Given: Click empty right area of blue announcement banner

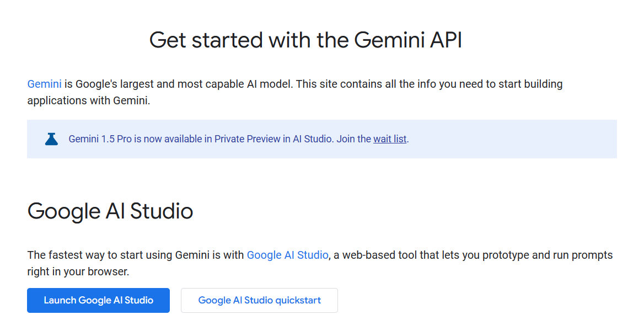Looking at the screenshot, I should coord(524,139).
